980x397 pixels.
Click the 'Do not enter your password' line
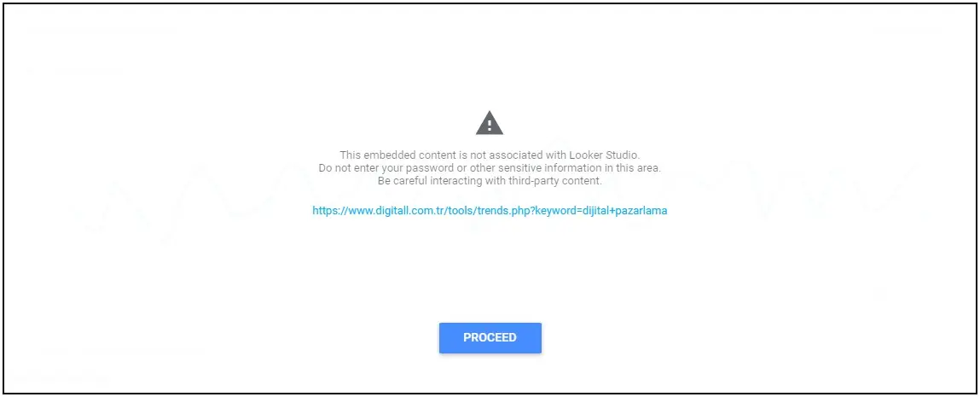[490, 167]
